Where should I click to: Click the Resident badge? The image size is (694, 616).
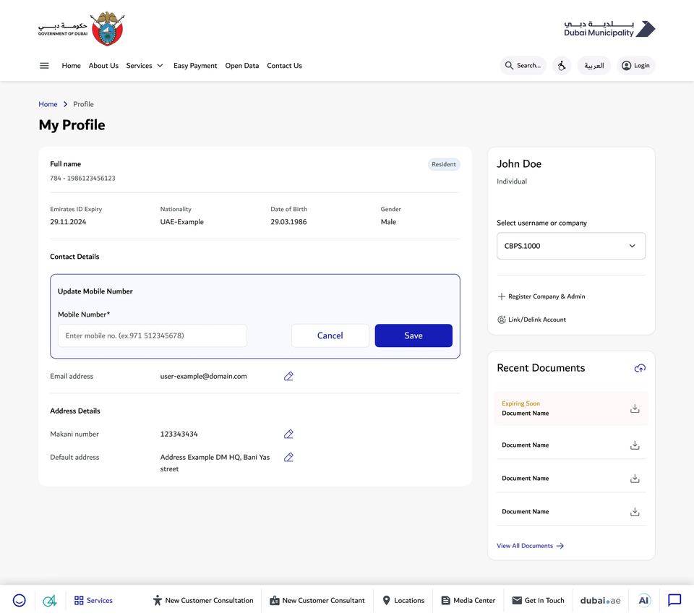click(444, 164)
